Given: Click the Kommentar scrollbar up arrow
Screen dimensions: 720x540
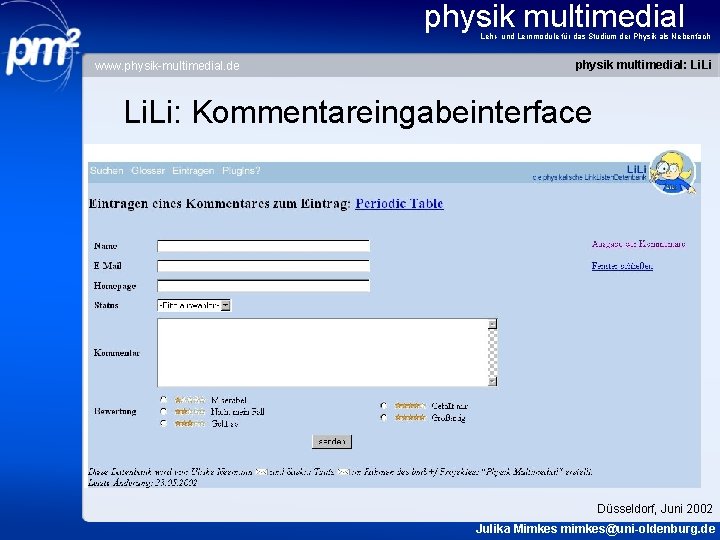Looking at the screenshot, I should (x=492, y=324).
